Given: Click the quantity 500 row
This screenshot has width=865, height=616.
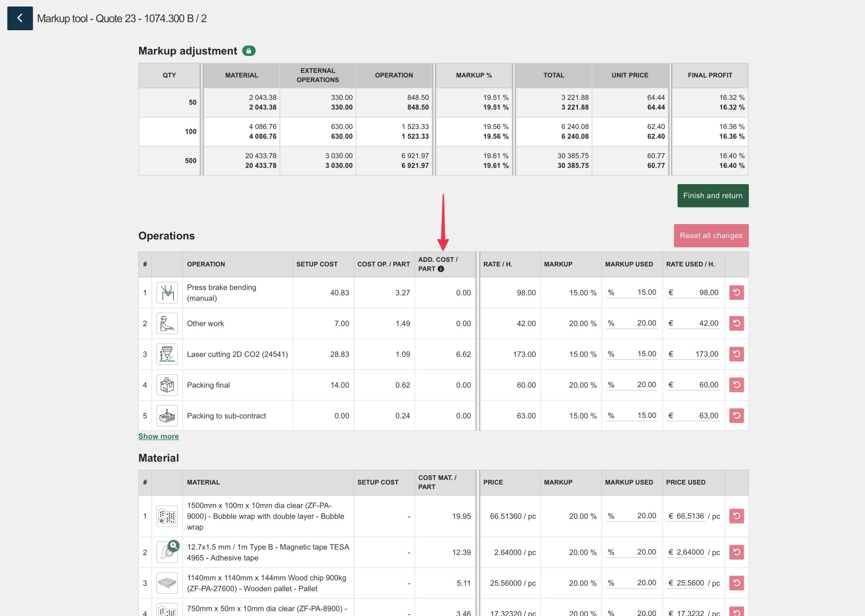Looking at the screenshot, I should click(190, 161).
